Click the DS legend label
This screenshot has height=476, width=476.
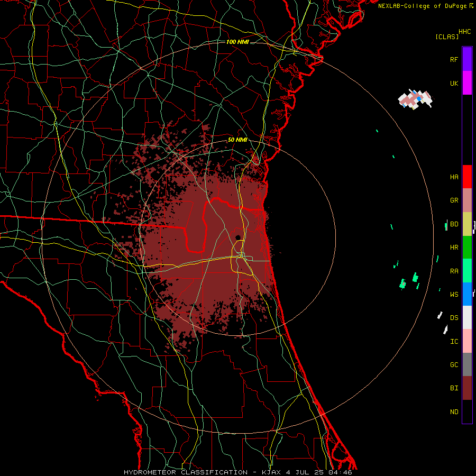coord(454,318)
